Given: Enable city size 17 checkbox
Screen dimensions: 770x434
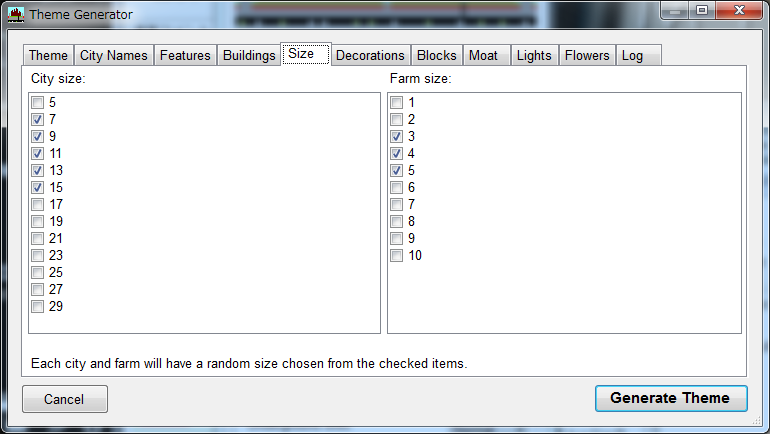Looking at the screenshot, I should [37, 205].
